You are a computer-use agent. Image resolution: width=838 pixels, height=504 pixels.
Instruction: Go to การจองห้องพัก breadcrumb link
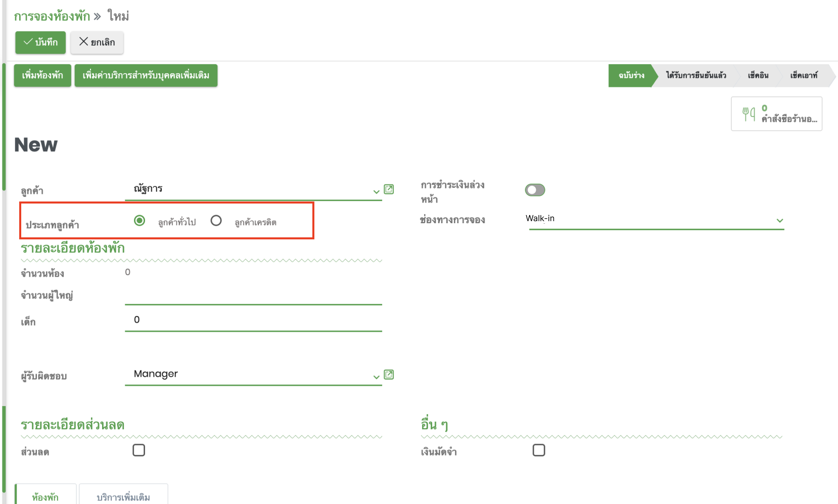[52, 16]
